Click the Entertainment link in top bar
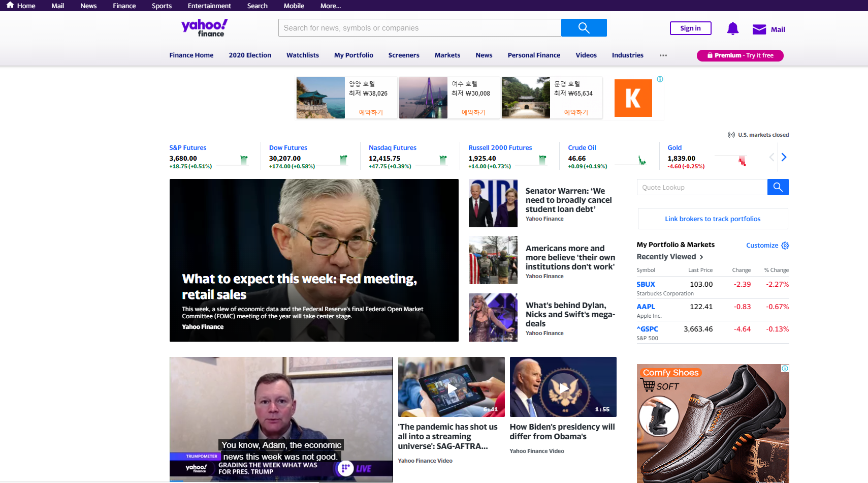 209,6
